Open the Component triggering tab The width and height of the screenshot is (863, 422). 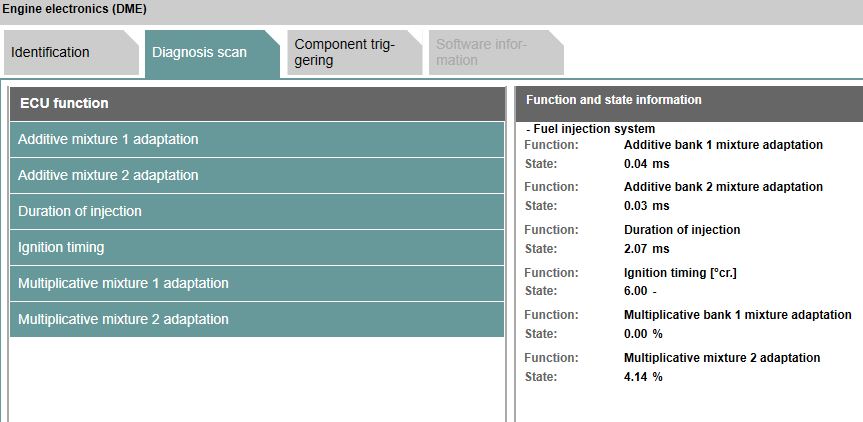[345, 53]
